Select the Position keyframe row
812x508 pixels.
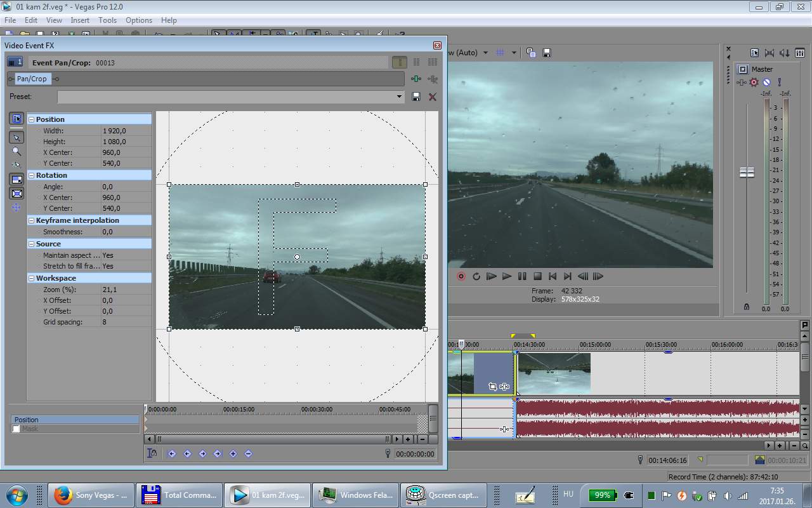[x=75, y=420]
